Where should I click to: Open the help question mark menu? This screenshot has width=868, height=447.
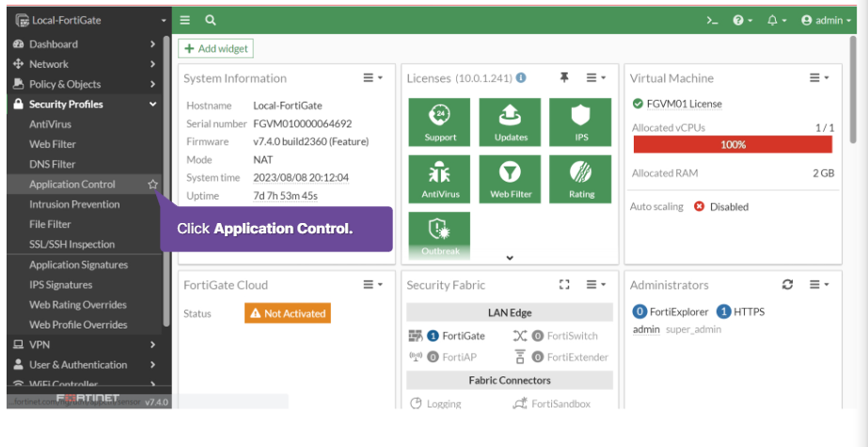click(x=742, y=21)
